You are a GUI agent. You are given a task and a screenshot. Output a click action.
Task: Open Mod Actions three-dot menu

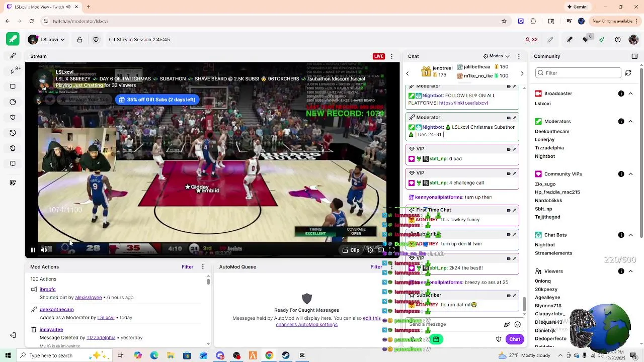click(203, 267)
